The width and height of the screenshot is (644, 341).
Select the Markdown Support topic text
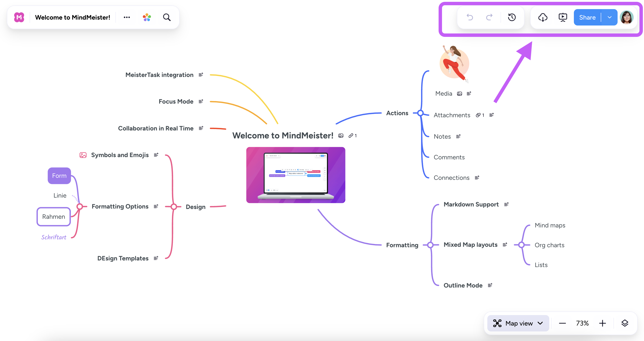471,204
